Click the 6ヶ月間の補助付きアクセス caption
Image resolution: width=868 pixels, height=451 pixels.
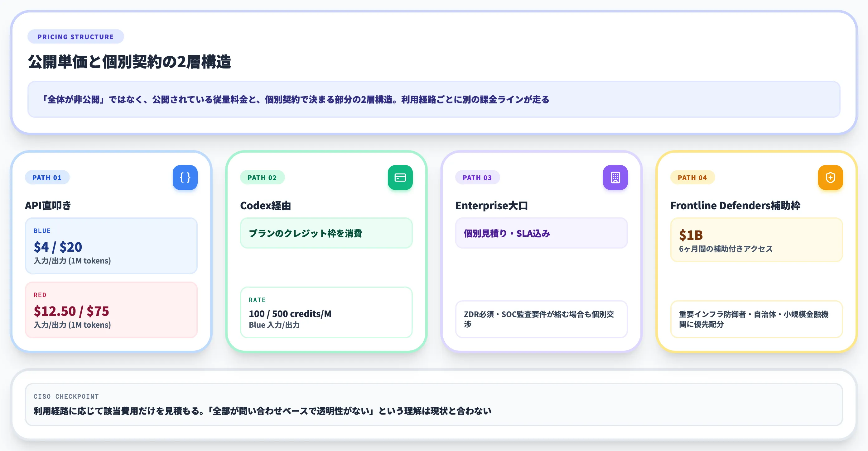click(726, 249)
